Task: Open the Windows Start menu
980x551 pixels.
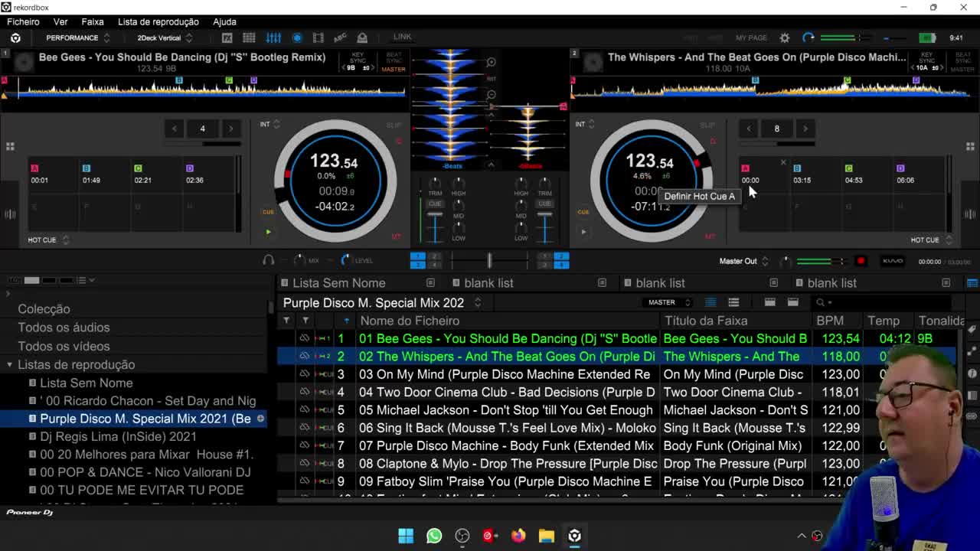Action: (x=406, y=536)
